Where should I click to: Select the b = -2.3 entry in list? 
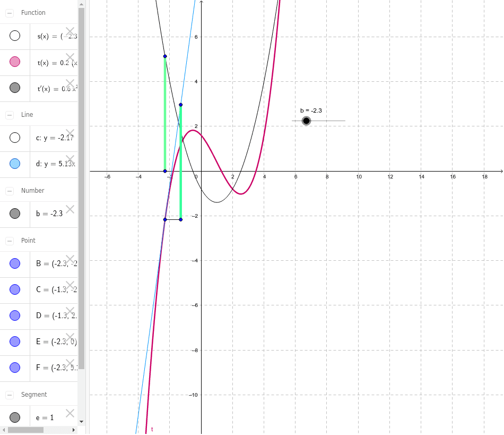click(x=49, y=214)
